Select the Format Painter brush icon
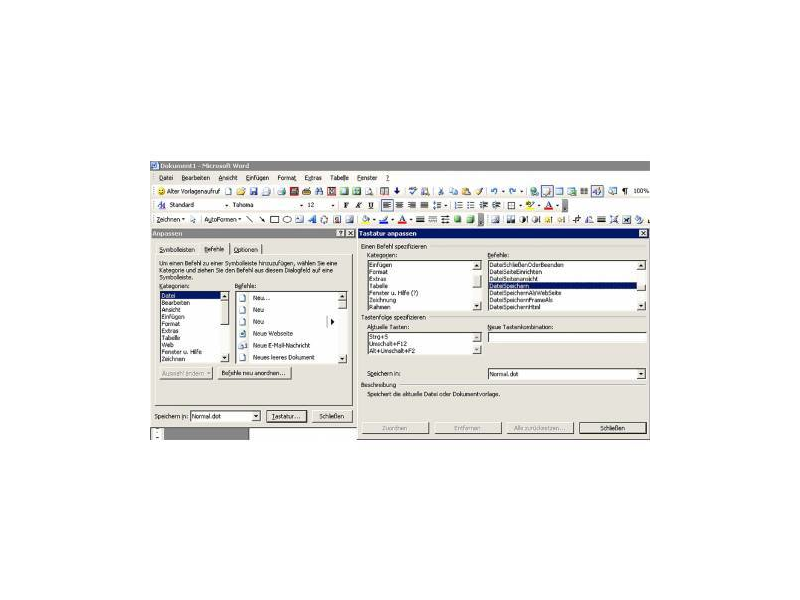Image resolution: width=800 pixels, height=600 pixels. click(x=479, y=191)
